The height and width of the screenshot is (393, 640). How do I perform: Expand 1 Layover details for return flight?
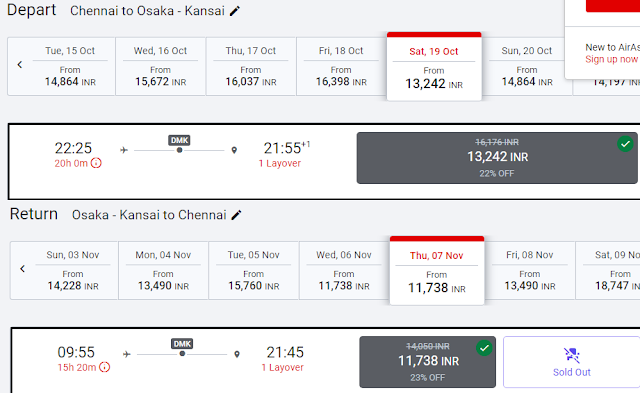(282, 367)
